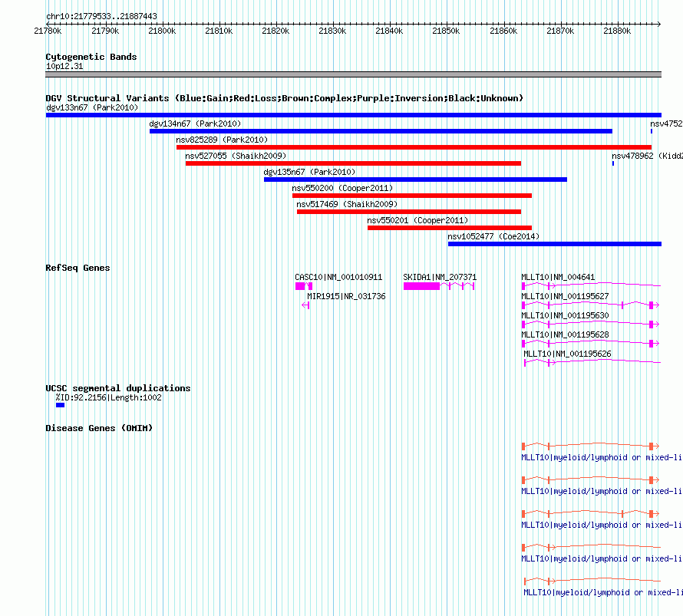This screenshot has height=616, width=683.
Task: Click the nsv517469 red loss bar
Action: pyautogui.click(x=409, y=212)
